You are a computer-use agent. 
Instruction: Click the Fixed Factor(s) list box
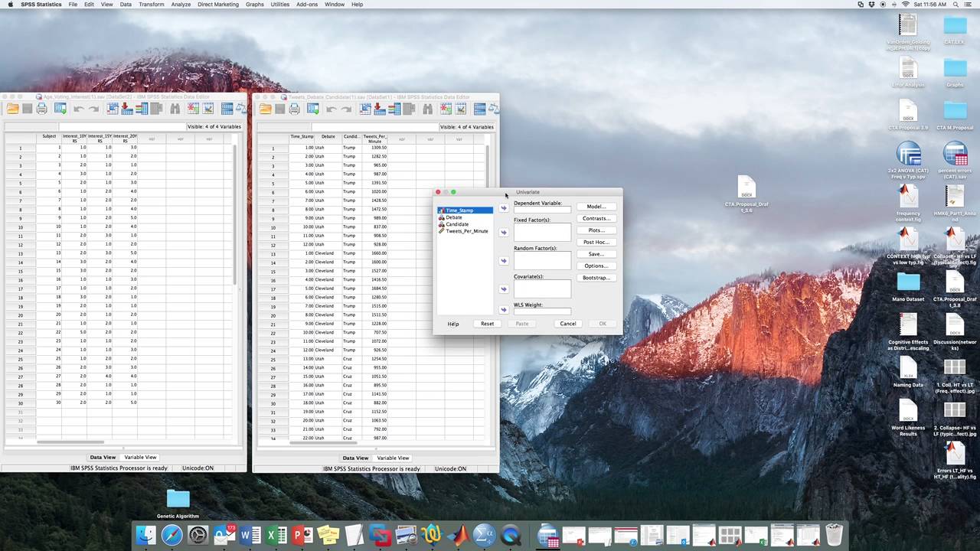[x=542, y=232]
